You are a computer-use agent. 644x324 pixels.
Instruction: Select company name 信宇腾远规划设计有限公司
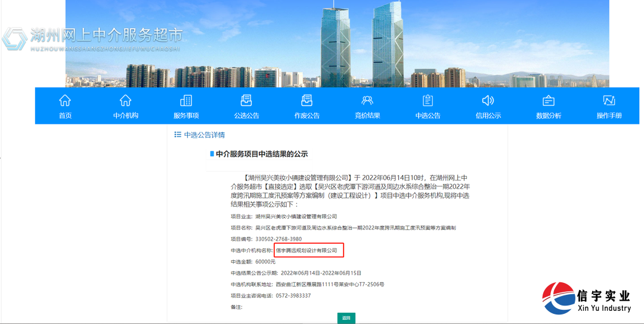point(306,250)
